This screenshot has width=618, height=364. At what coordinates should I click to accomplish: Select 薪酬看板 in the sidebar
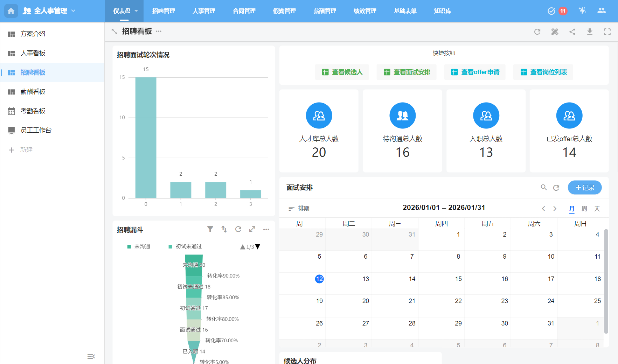click(33, 92)
